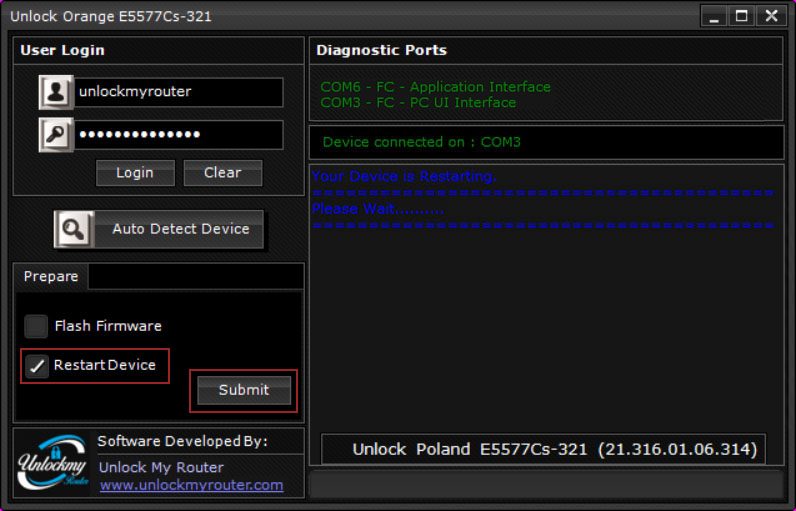Screen dimensions: 796x511
Task: Click the Software Developed By label
Action: pos(182,441)
